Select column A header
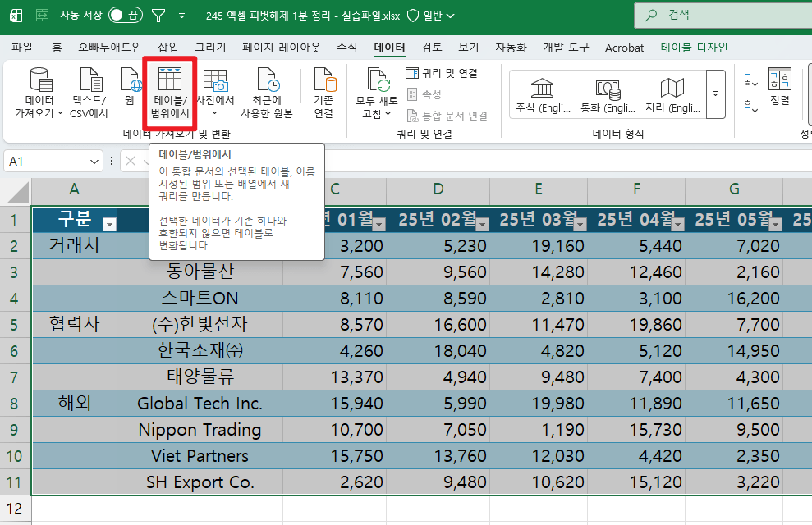The height and width of the screenshot is (525, 812). pos(75,189)
